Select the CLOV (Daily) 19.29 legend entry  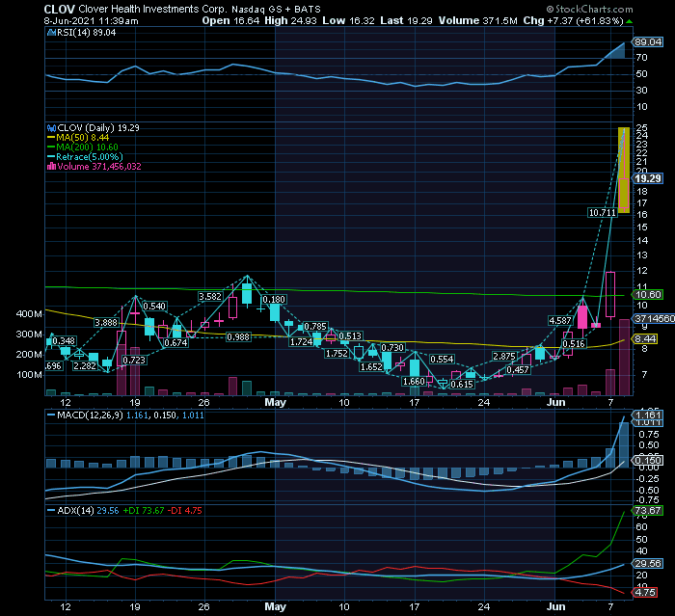(98, 128)
